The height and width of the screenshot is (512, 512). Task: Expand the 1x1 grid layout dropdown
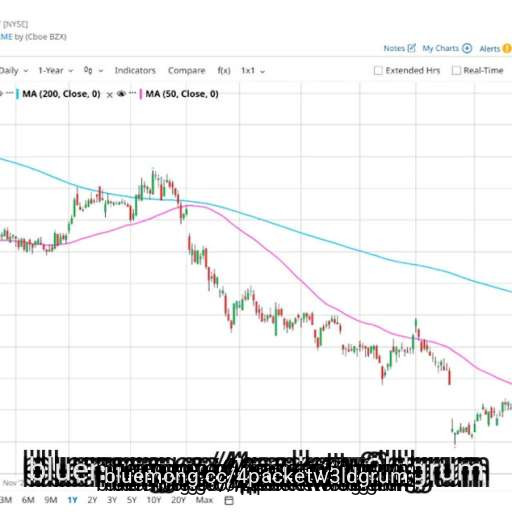click(x=253, y=71)
